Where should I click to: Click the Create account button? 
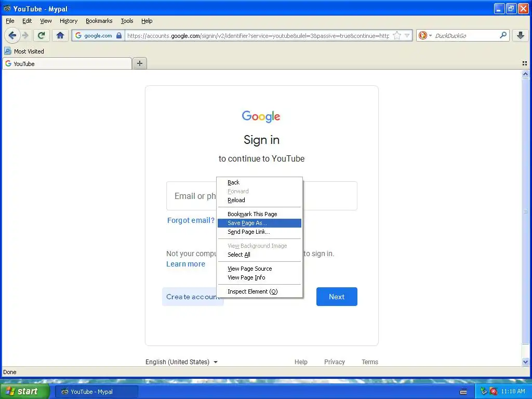(193, 297)
